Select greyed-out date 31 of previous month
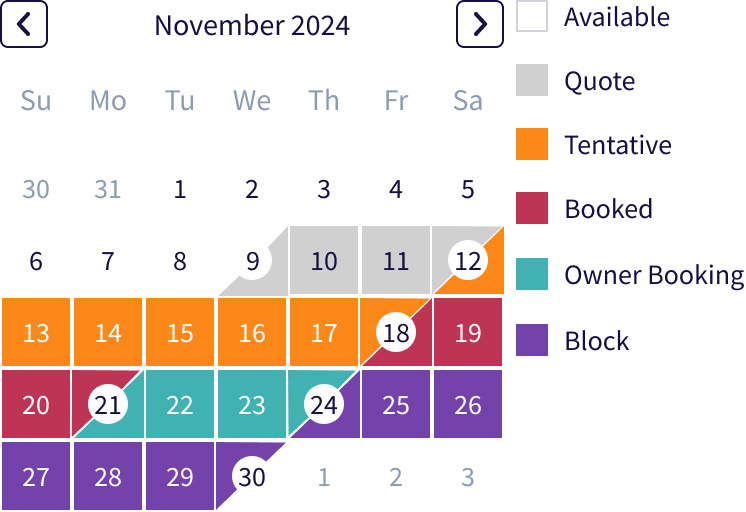This screenshot has width=746, height=512. click(108, 189)
